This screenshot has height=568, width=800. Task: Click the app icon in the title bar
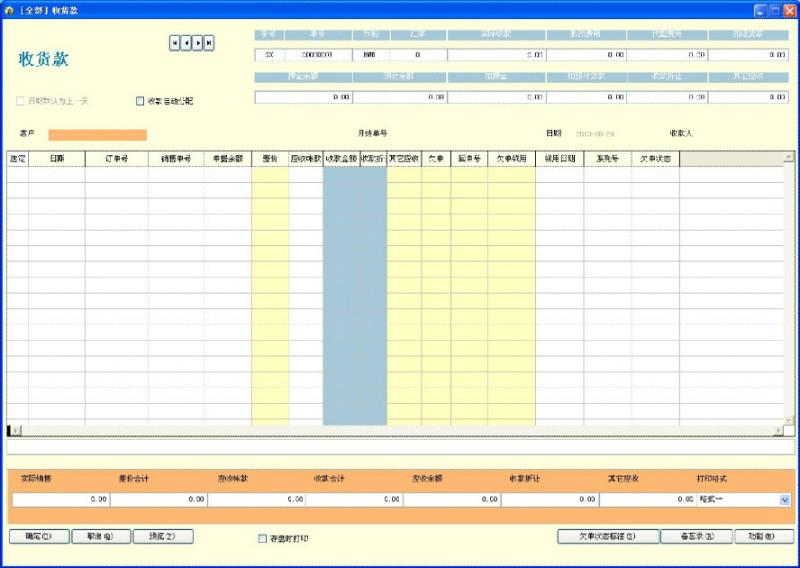point(9,8)
